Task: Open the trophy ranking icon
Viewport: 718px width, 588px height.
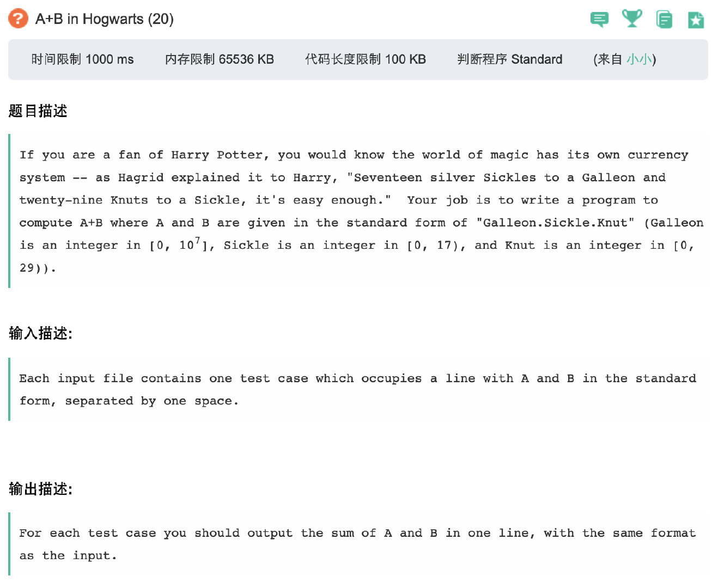Action: (x=632, y=19)
